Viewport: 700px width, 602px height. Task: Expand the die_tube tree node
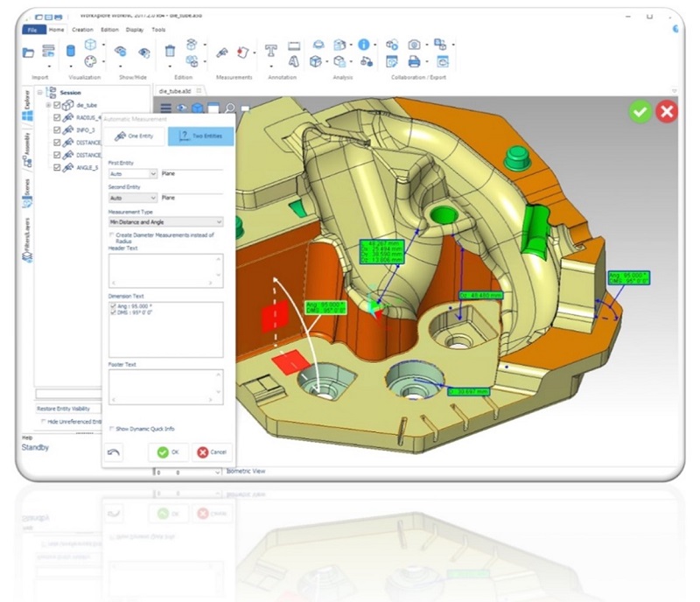48,105
